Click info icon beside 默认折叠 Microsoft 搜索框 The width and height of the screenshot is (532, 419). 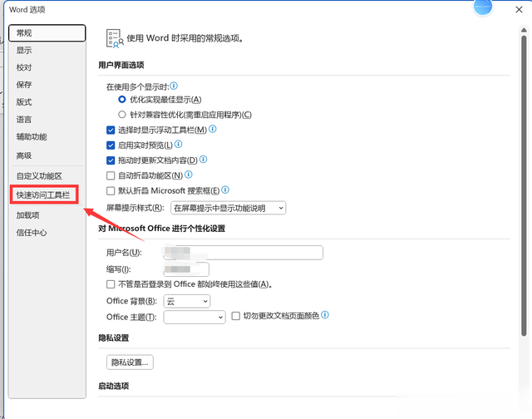[225, 190]
